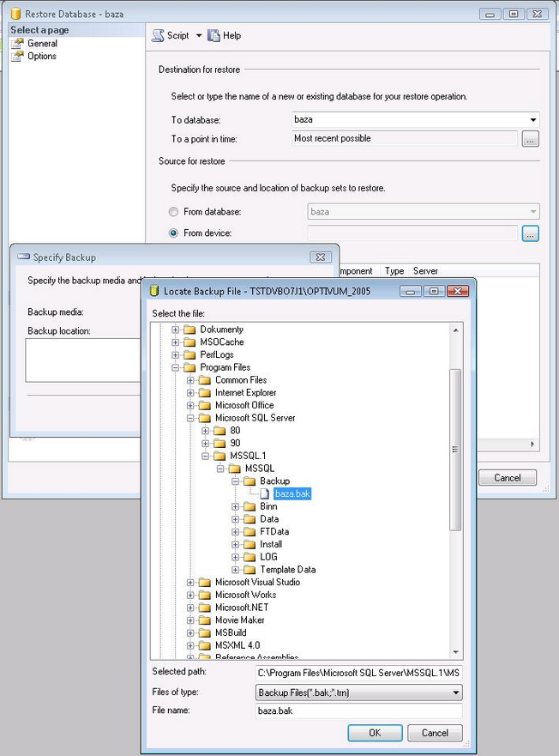This screenshot has width=559, height=756.
Task: Click the file tree vertical scrollbar thumb
Action: coord(455,450)
